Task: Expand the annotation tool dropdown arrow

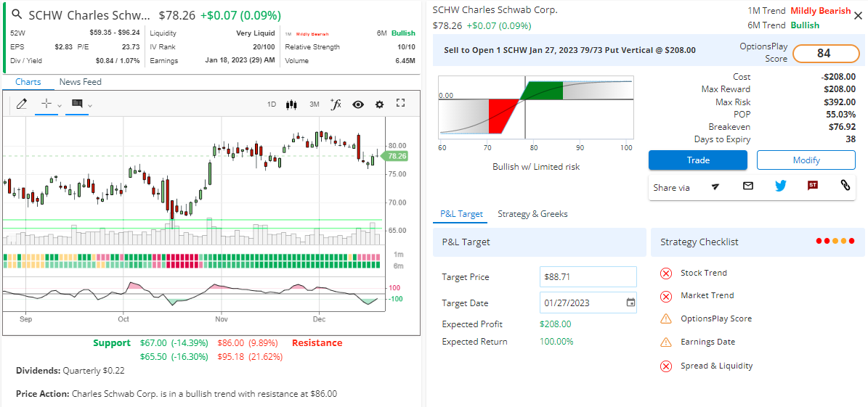Action: click(x=90, y=106)
